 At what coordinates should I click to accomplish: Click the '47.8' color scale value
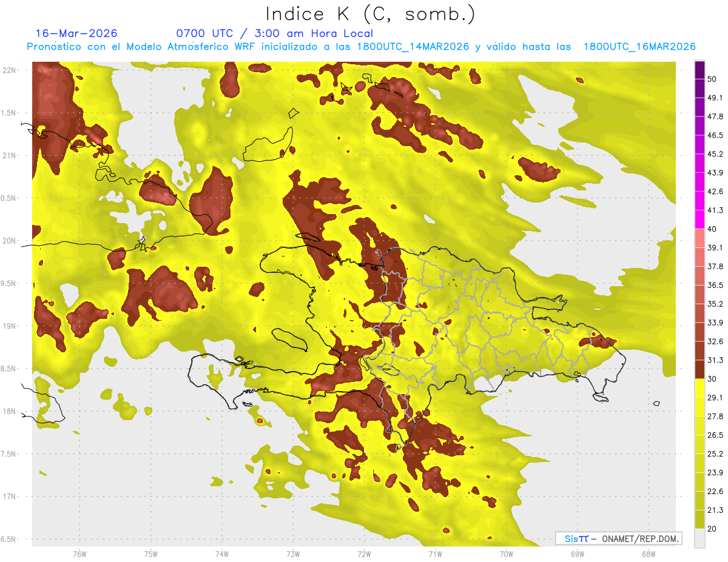click(715, 116)
